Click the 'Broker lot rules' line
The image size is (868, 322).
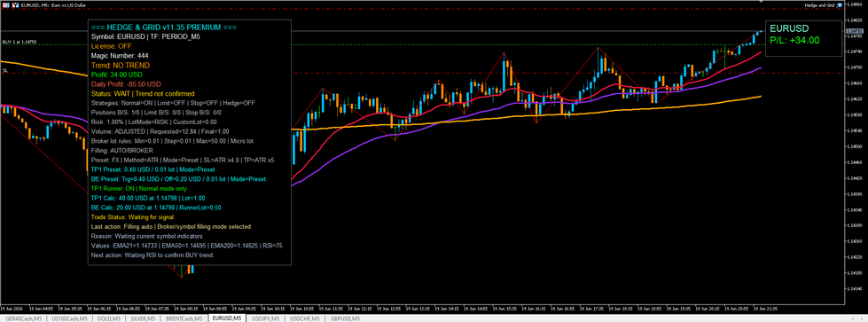pyautogui.click(x=172, y=141)
